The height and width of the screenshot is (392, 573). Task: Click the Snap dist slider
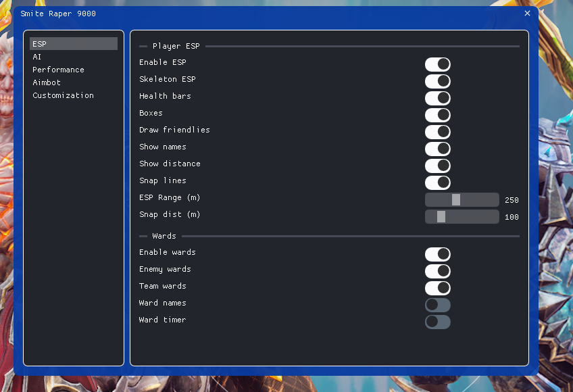click(462, 216)
